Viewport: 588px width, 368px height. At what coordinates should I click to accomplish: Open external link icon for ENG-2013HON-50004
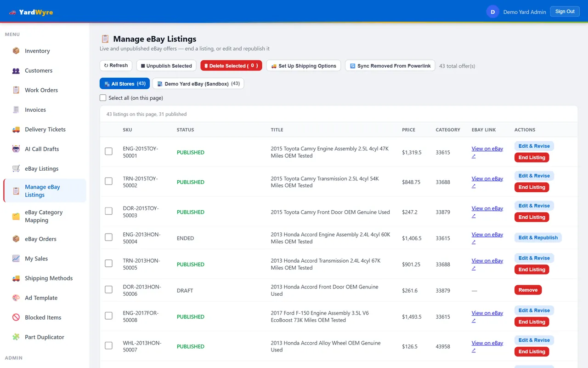point(474,242)
